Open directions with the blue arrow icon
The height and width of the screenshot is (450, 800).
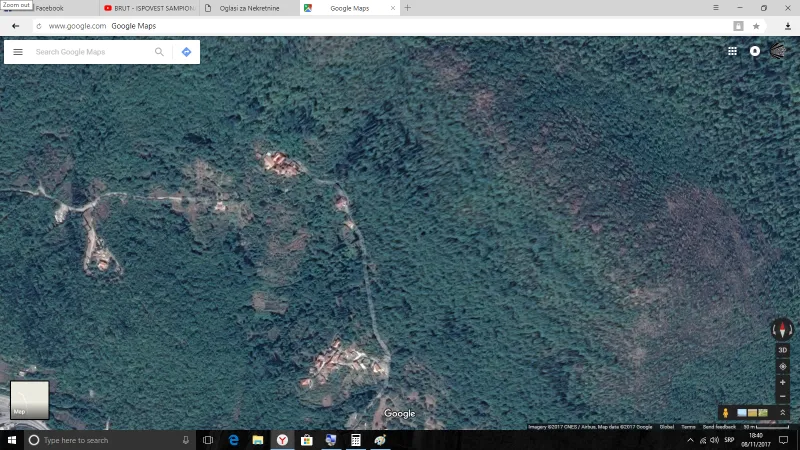click(186, 52)
